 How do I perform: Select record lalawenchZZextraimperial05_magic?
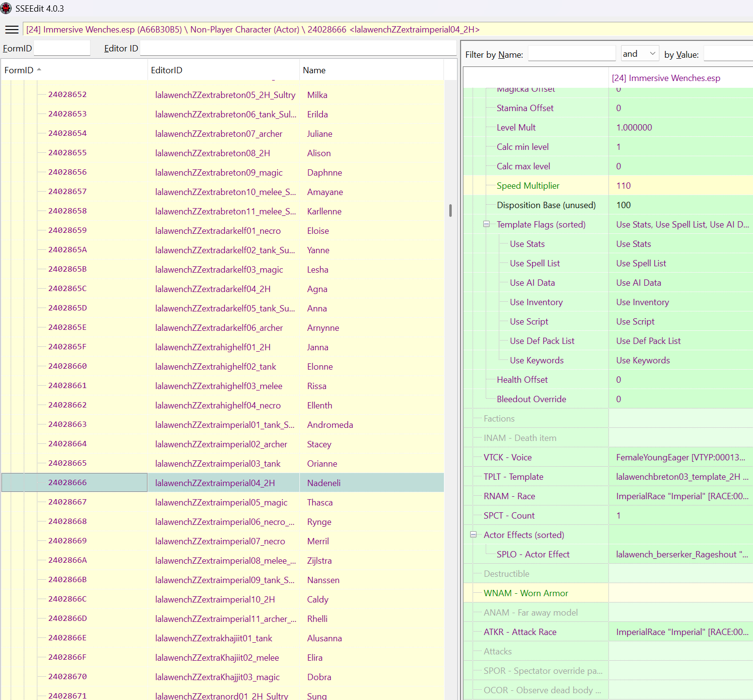[x=221, y=503]
